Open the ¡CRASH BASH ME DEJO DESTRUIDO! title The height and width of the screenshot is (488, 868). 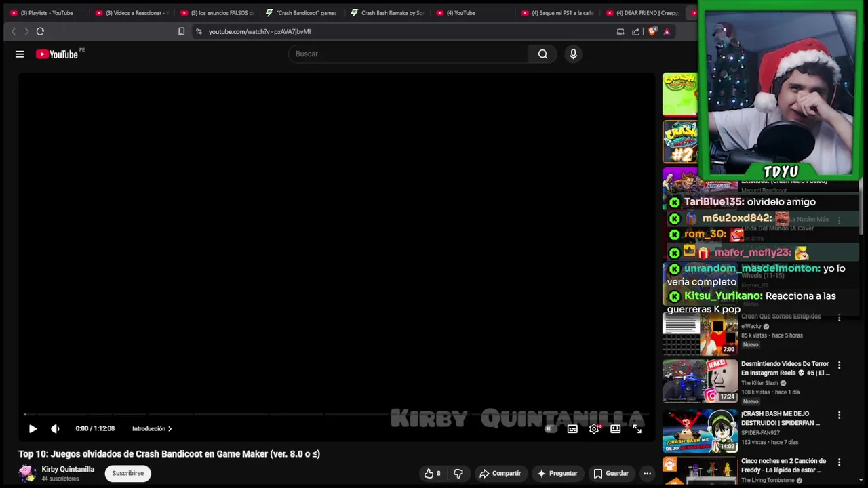coord(781,418)
